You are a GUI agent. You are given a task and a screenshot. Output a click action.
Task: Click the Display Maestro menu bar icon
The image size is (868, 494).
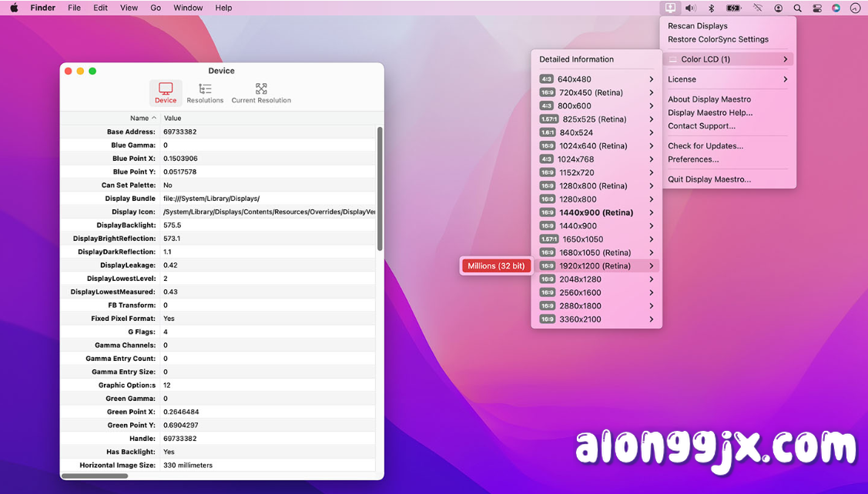[669, 8]
